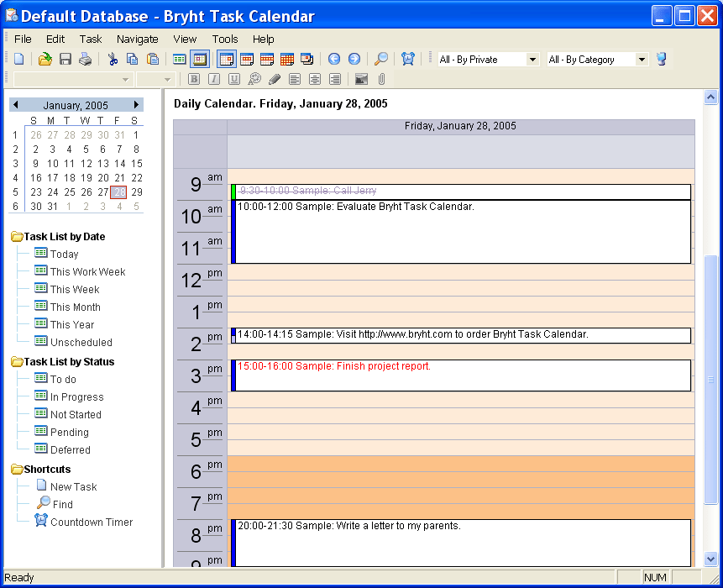The image size is (723, 588).
Task: Select January 15 in mini calendar
Action: [x=137, y=163]
